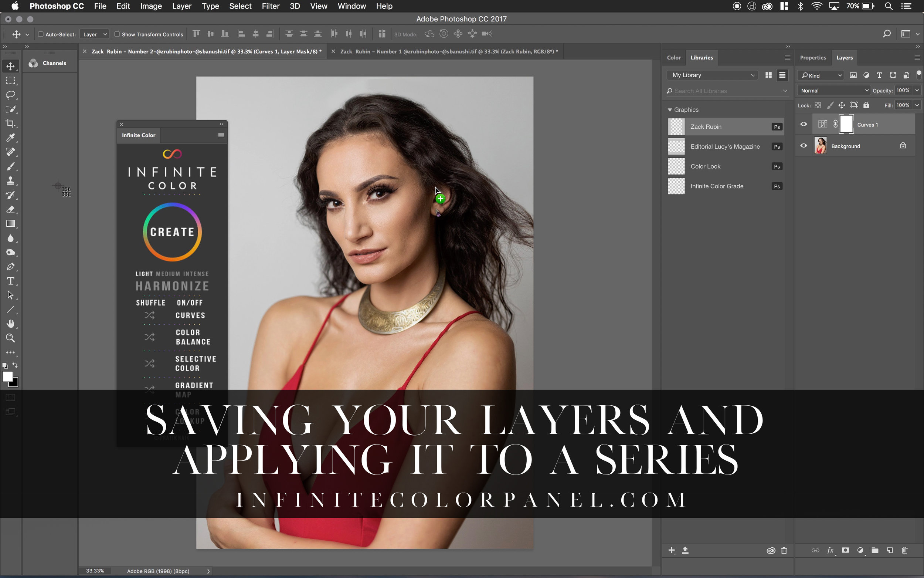
Task: Select the Pen tool
Action: tap(10, 267)
